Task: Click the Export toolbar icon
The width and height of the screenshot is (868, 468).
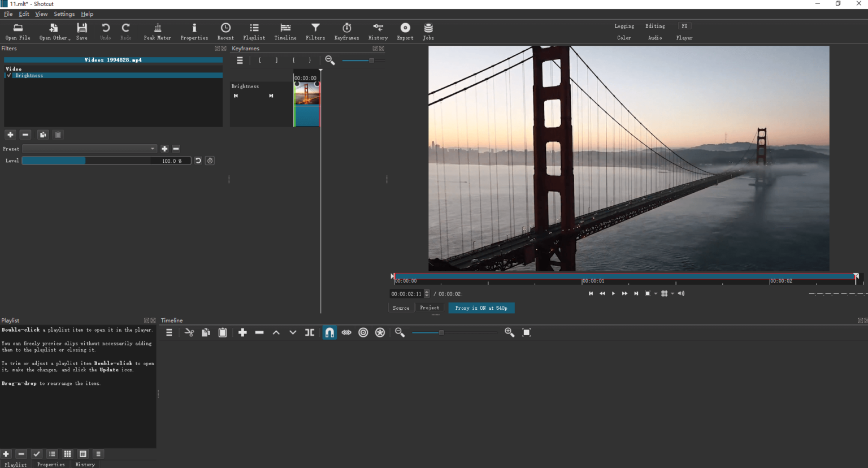Action: coord(405,31)
